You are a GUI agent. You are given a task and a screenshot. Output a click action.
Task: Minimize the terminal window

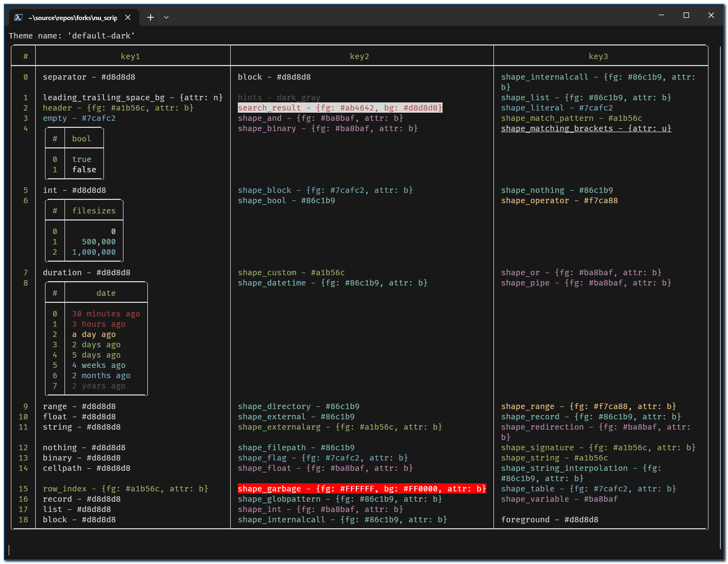[x=661, y=15]
